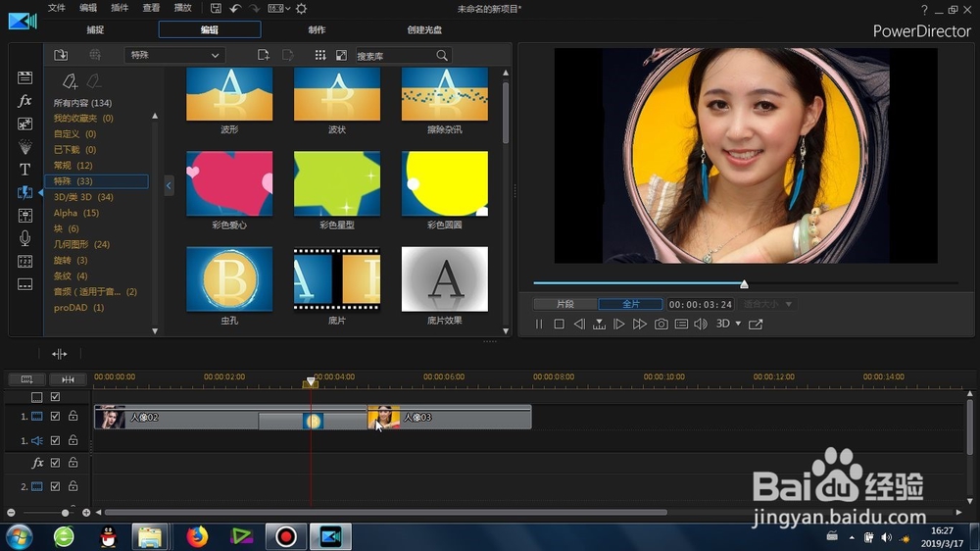980x551 pixels.
Task: Click the import media folder icon
Action: pos(61,55)
